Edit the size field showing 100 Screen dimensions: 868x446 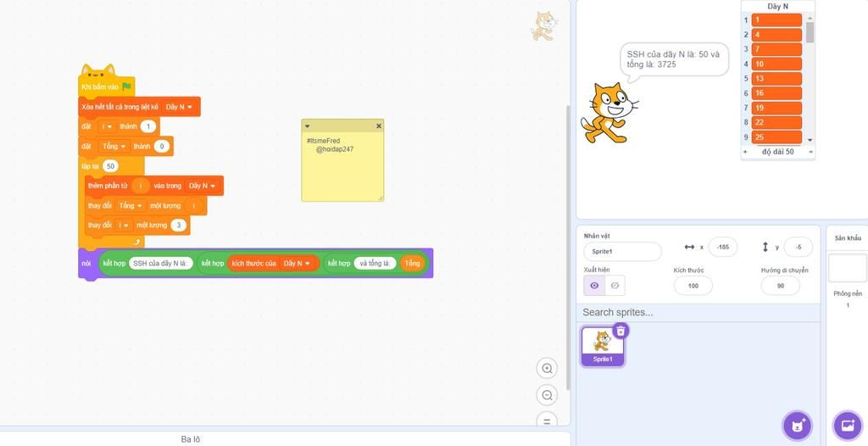693,286
